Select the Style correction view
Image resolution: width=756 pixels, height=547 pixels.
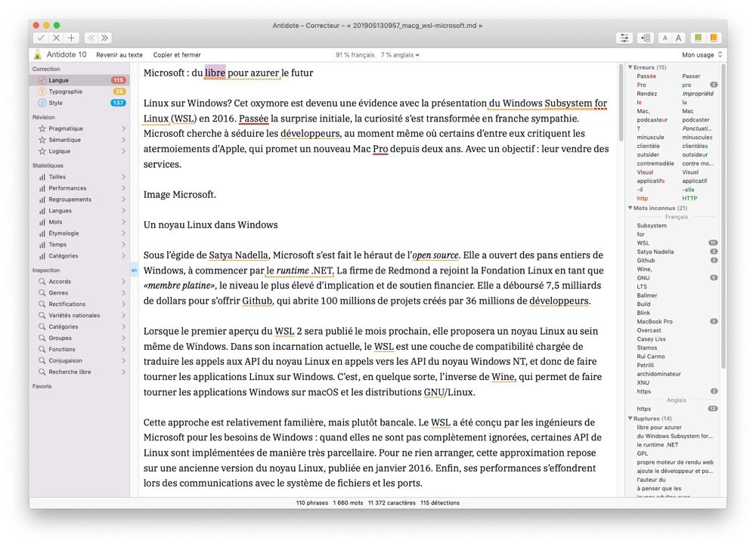point(79,103)
